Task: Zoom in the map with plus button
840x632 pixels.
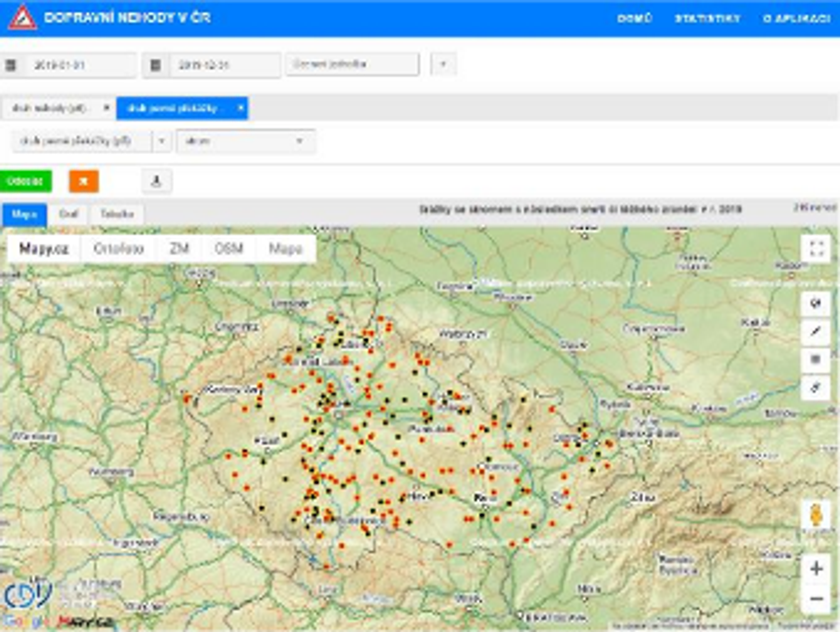Action: pos(816,569)
